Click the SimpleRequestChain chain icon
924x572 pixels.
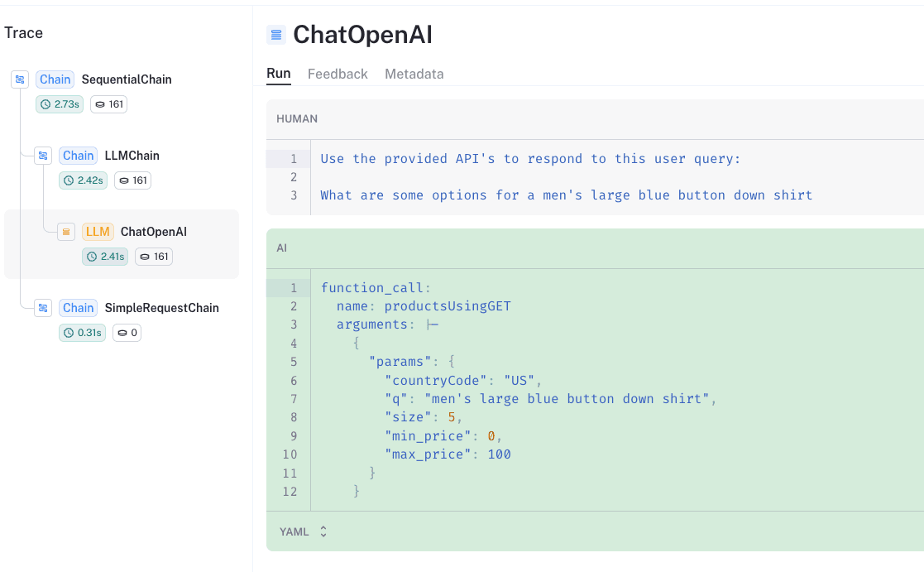point(43,308)
